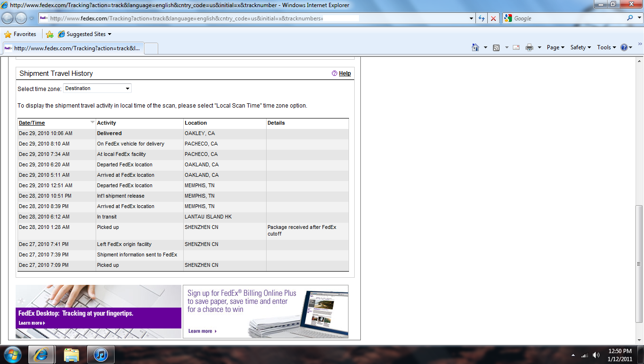Go forward with the browser Forward arrow

click(x=21, y=18)
